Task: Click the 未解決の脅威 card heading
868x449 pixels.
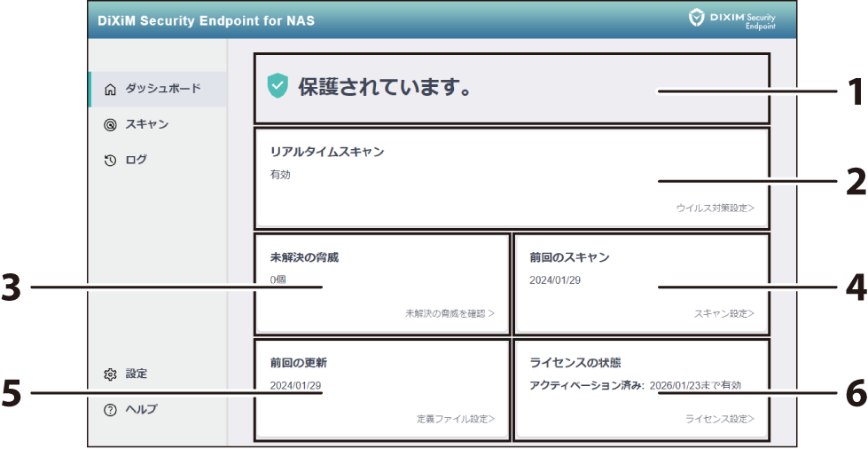Action: (304, 257)
